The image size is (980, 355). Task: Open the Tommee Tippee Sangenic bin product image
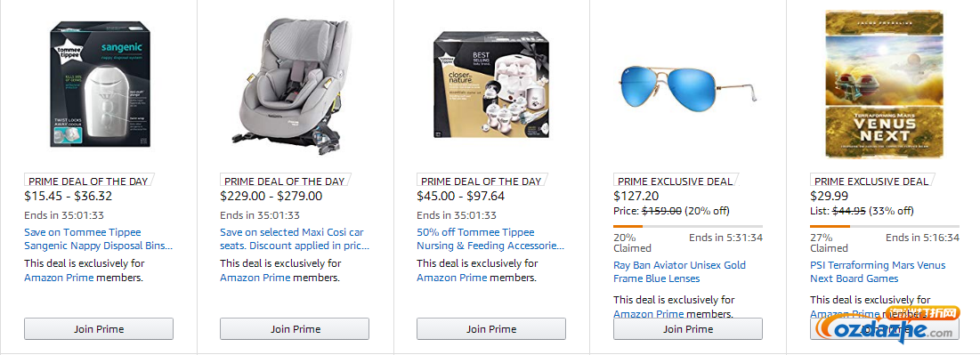click(x=101, y=84)
